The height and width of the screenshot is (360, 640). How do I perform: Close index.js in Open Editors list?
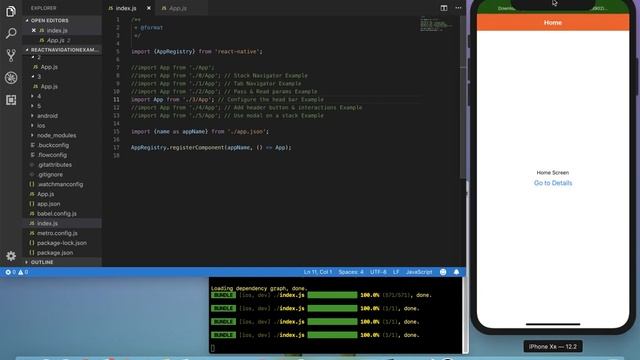coord(34,30)
